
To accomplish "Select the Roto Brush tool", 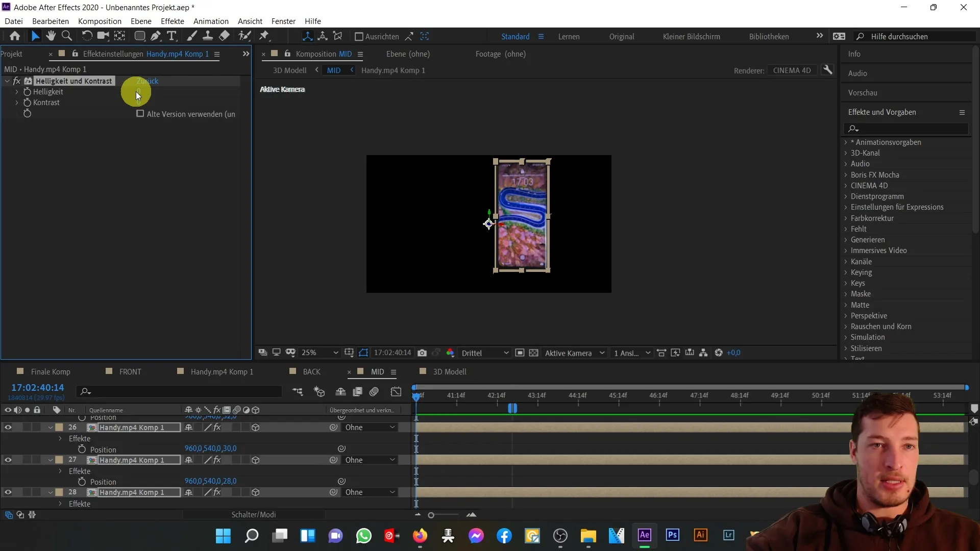I will (x=245, y=36).
